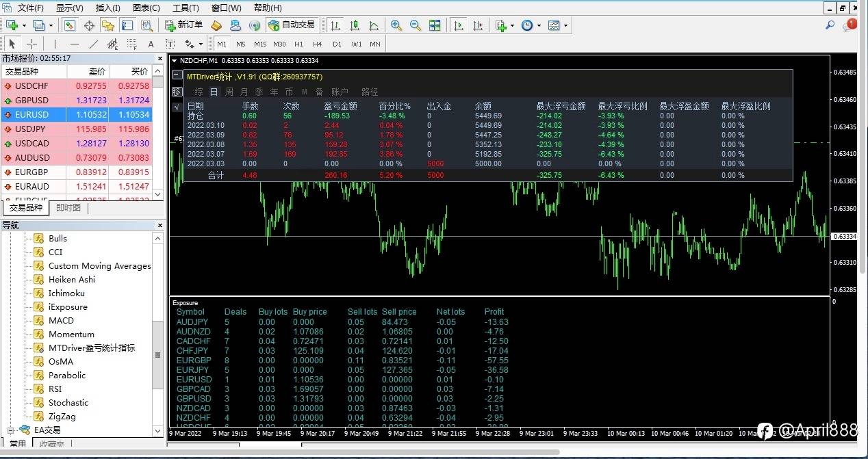Click the 新订单 new order button

coord(184,25)
